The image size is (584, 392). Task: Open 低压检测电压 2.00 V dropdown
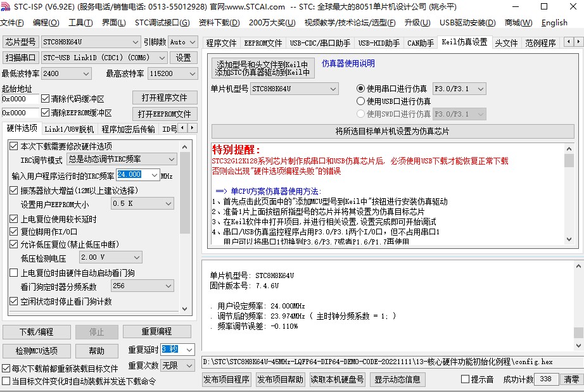pyautogui.click(x=111, y=257)
